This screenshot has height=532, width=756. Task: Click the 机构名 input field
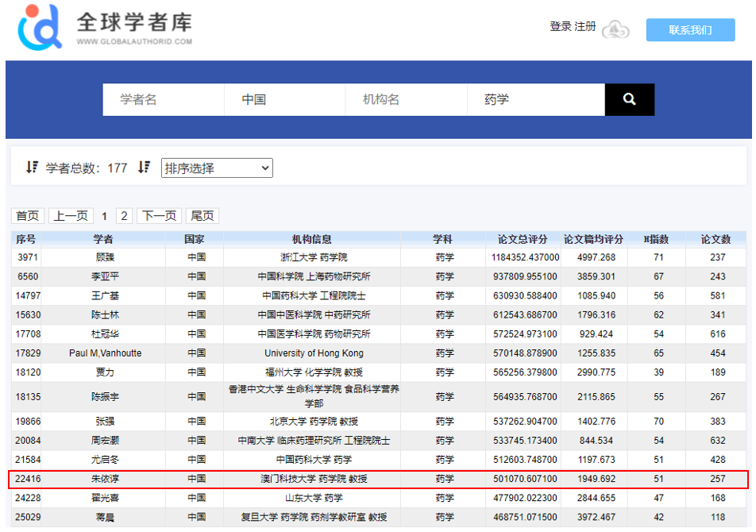pos(405,99)
